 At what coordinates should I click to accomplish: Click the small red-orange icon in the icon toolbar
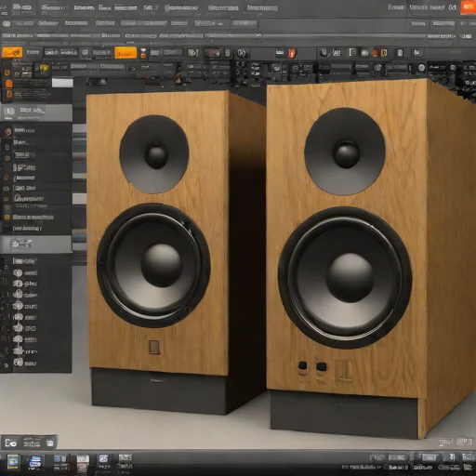[292, 53]
